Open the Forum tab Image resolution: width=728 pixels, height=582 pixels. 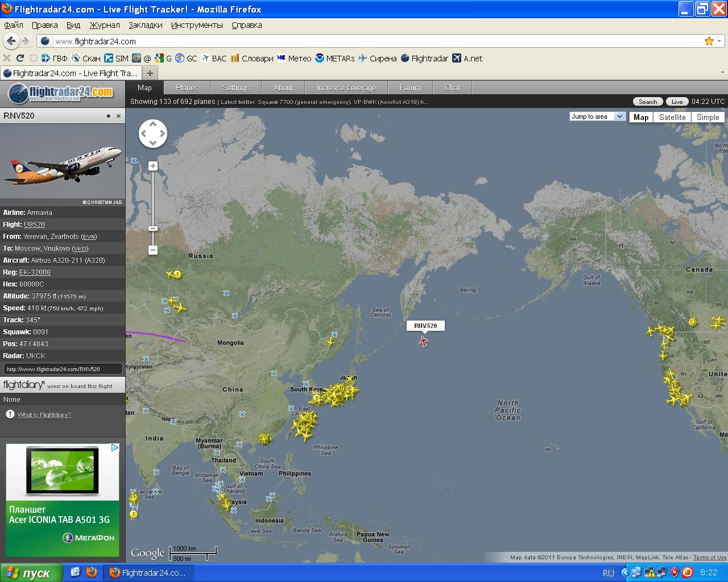click(410, 88)
